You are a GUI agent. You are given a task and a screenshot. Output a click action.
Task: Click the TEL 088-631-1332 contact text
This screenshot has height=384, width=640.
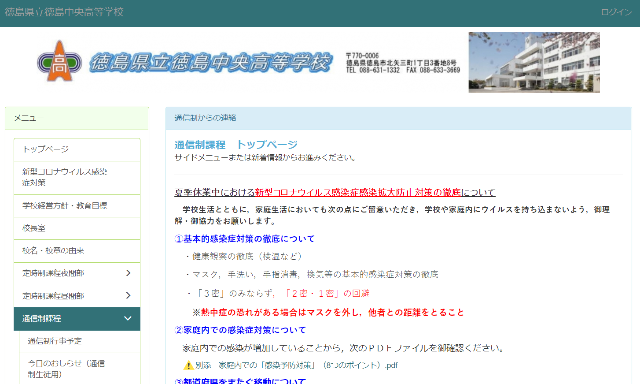coord(373,70)
